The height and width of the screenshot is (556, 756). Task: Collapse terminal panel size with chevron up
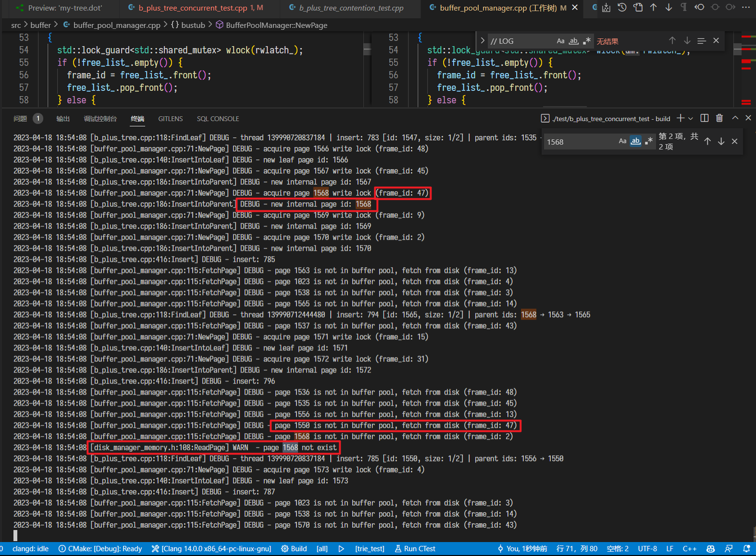click(735, 118)
